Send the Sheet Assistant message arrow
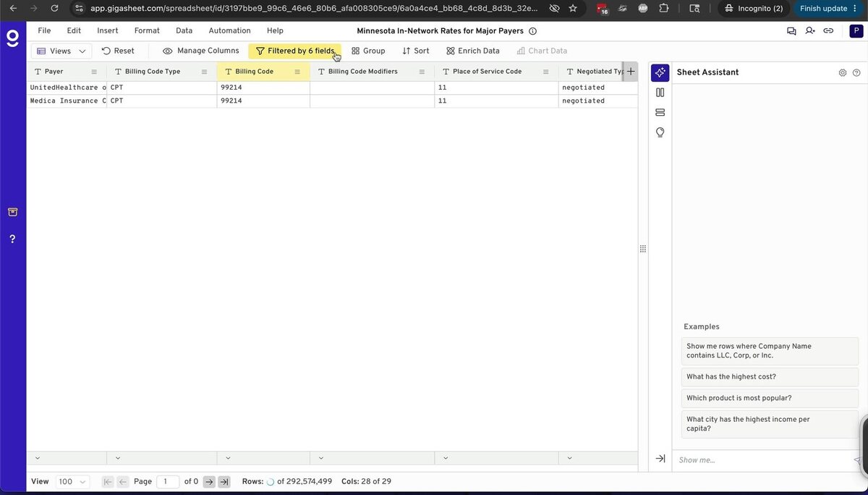868x495 pixels. (x=858, y=460)
